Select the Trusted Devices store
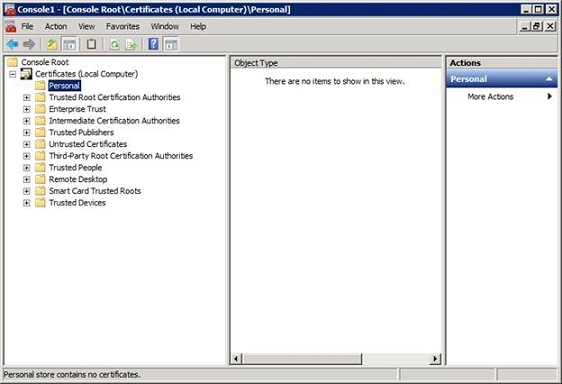The width and height of the screenshot is (562, 384). click(x=77, y=203)
